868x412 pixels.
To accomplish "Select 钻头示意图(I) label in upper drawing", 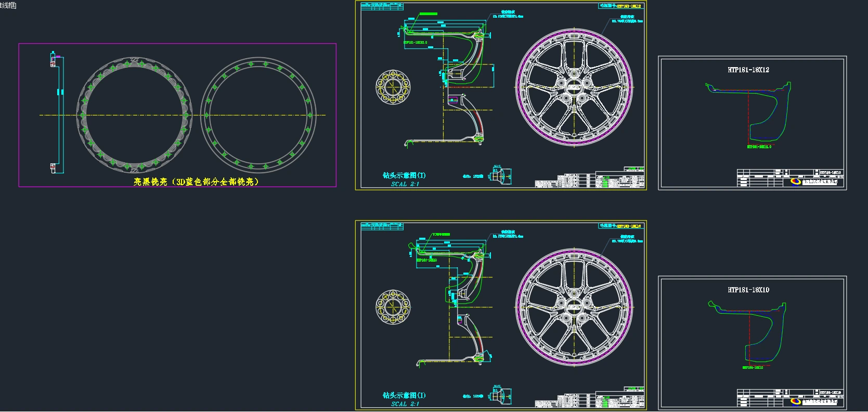I will (404, 175).
